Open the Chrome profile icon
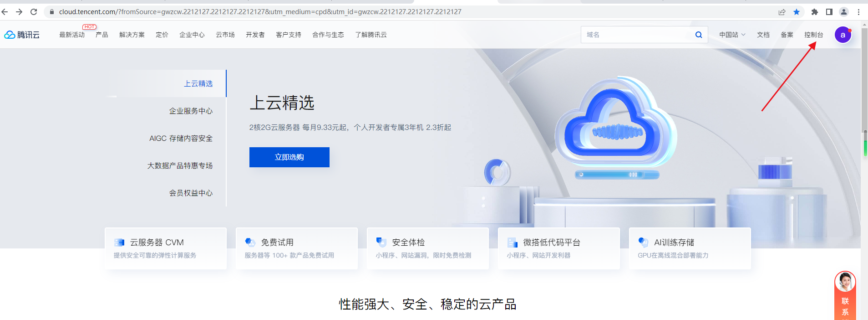The height and width of the screenshot is (320, 868). tap(844, 12)
